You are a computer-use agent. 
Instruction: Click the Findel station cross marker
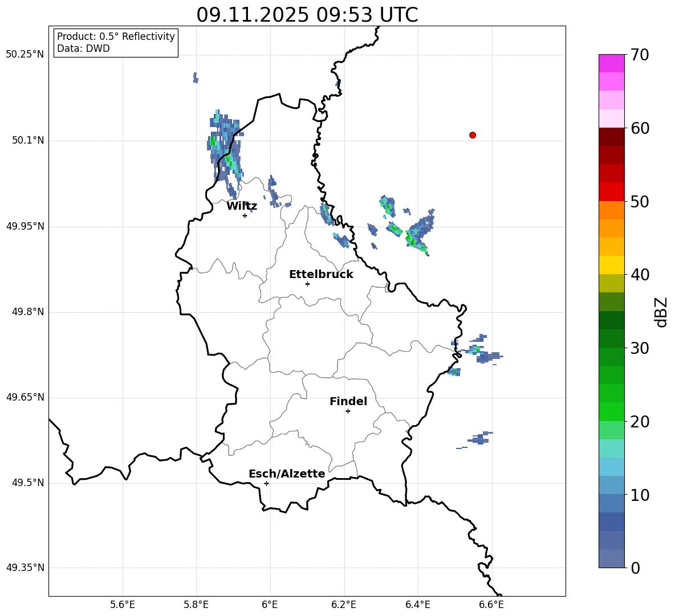[348, 411]
